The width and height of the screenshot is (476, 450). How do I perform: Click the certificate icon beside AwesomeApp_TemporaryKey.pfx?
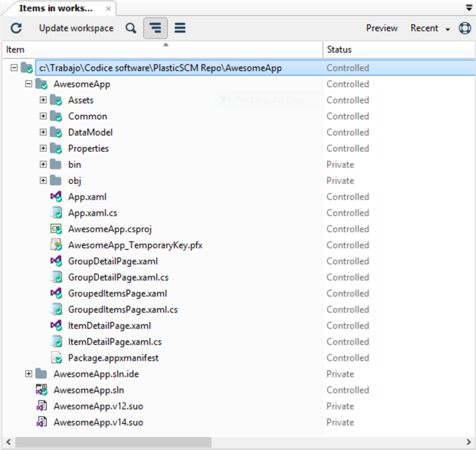[x=55, y=245]
